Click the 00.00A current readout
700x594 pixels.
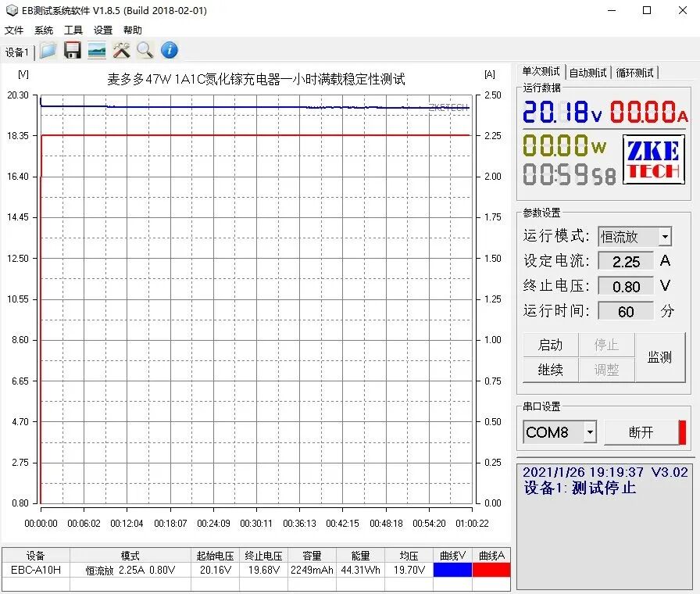click(x=649, y=111)
